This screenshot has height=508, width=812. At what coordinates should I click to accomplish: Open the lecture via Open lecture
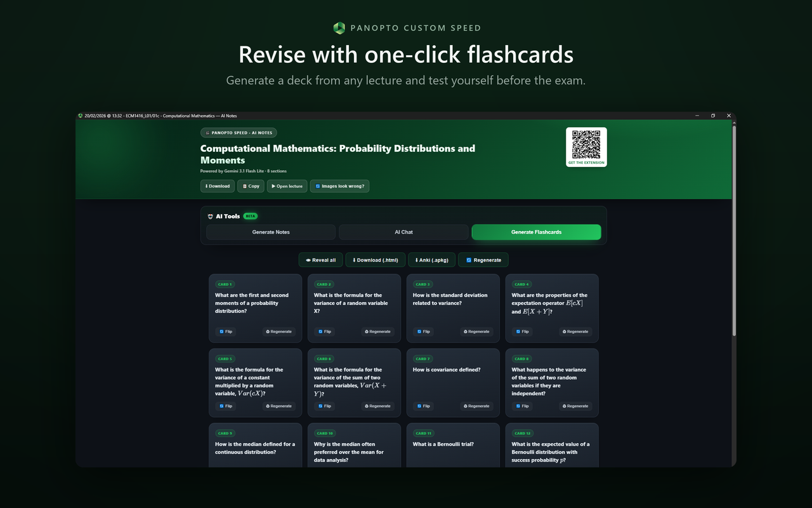[287, 186]
